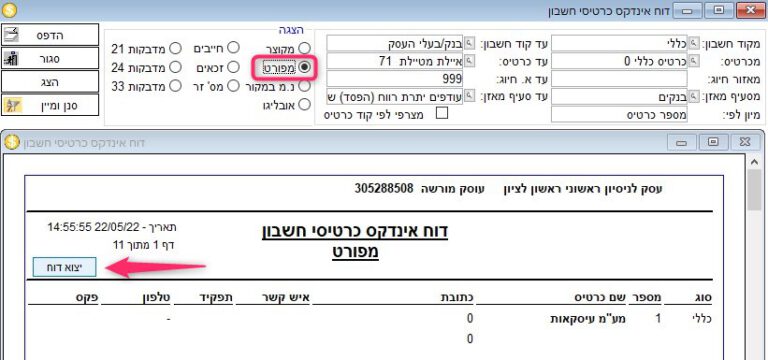Click the יצוא דוח export button

click(64, 267)
